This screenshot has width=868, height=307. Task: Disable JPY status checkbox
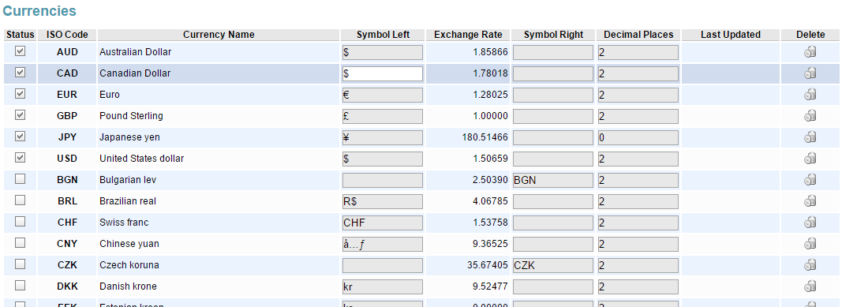coord(20,136)
